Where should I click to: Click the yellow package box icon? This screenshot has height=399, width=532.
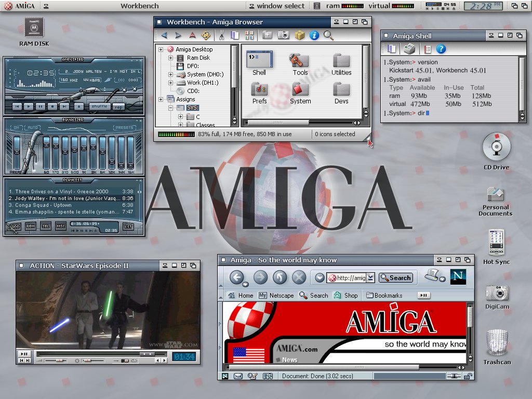click(x=300, y=35)
